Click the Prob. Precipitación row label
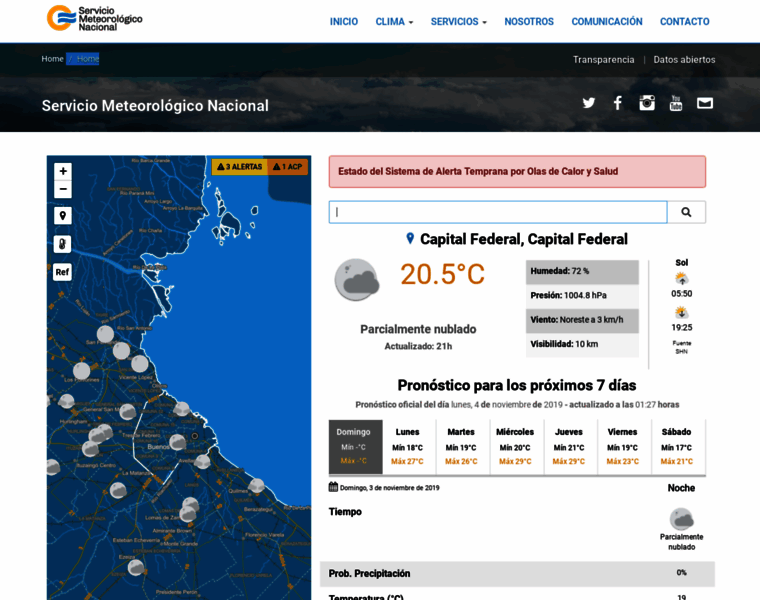 click(369, 573)
